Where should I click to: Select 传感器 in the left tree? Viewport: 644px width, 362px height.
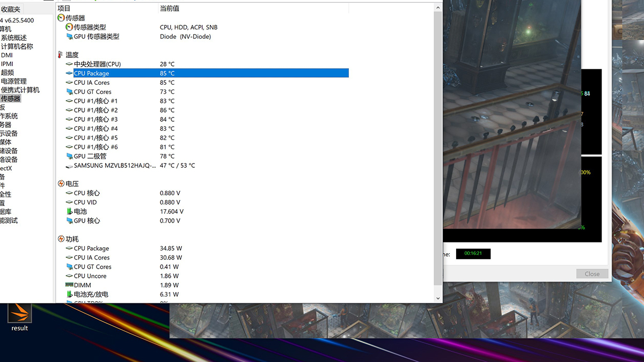(x=11, y=99)
